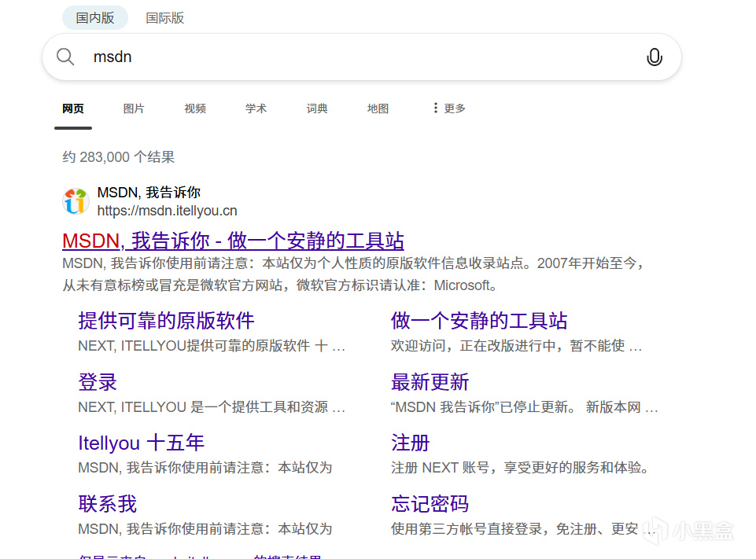756x559 pixels.
Task: Open the 最新更新 sitelink
Action: tap(430, 382)
